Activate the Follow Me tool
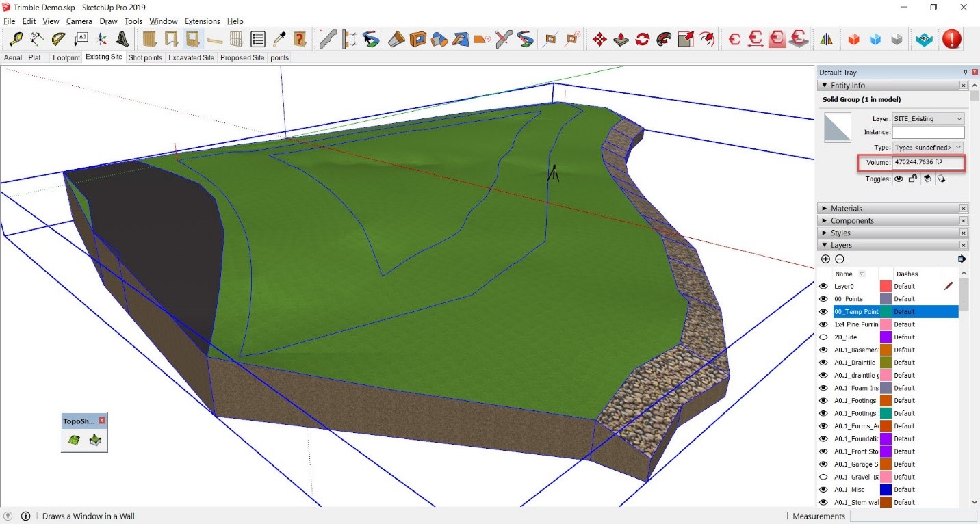The height and width of the screenshot is (524, 980). [x=662, y=40]
